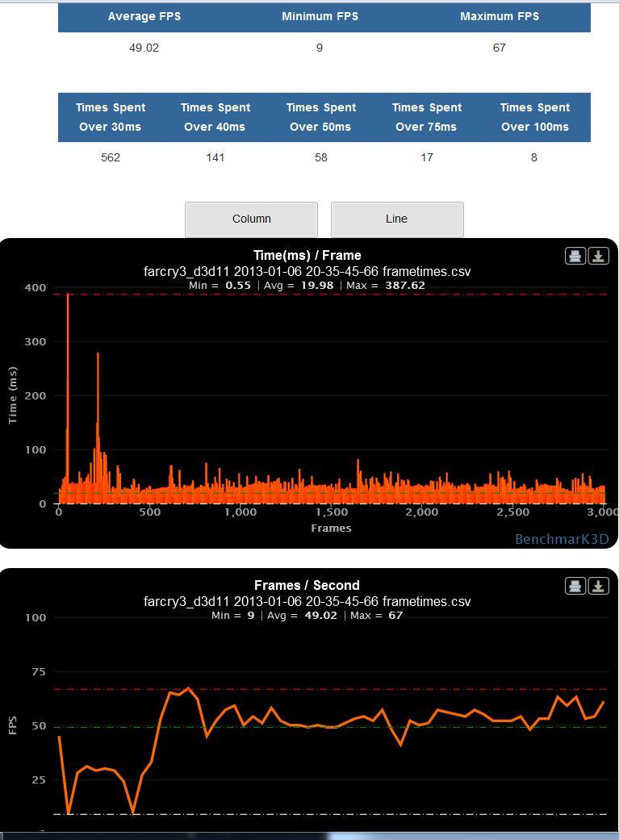Click the Avg = 19.98 label

click(300, 286)
